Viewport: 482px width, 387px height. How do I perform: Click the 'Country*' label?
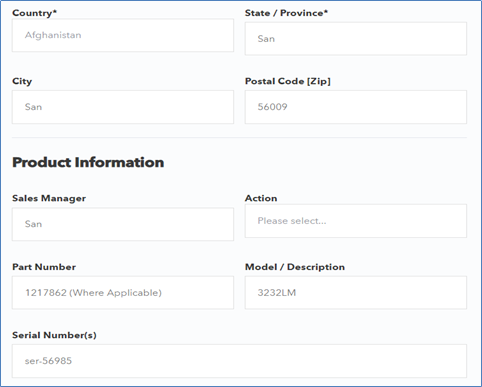tap(34, 13)
